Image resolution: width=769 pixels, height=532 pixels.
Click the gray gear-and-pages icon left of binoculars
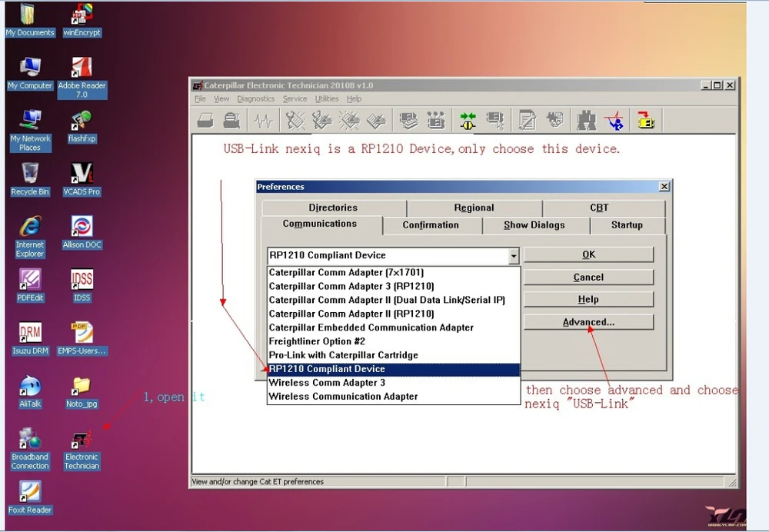(554, 120)
